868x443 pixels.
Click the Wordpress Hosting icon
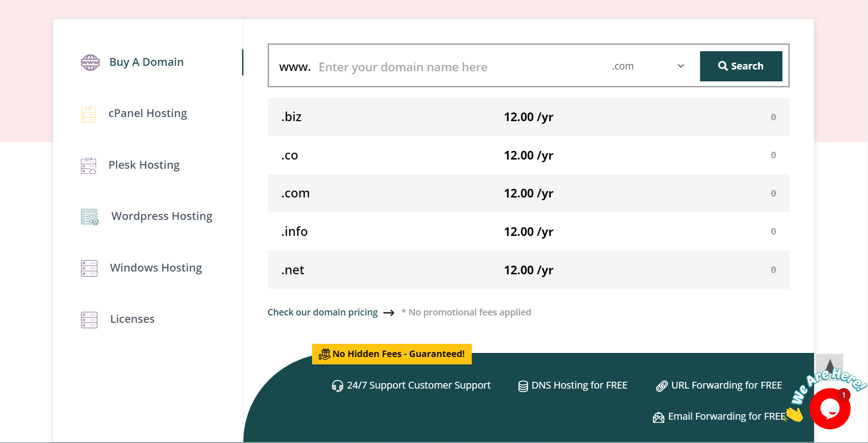(90, 217)
